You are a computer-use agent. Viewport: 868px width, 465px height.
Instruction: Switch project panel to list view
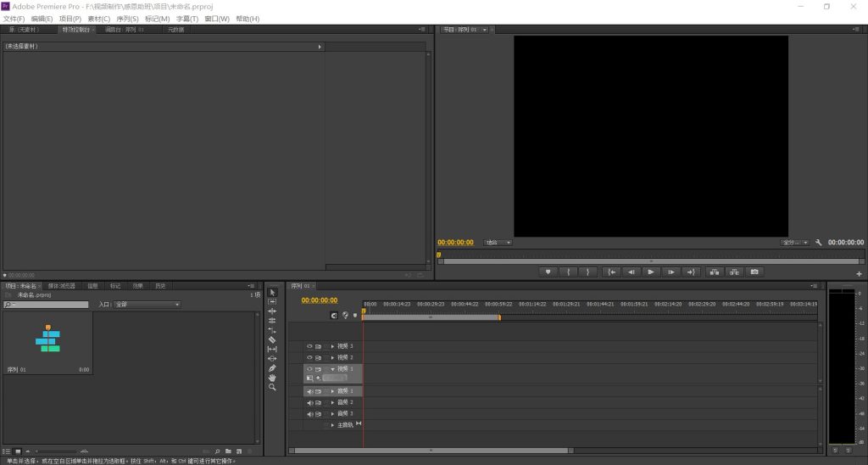pos(7,451)
